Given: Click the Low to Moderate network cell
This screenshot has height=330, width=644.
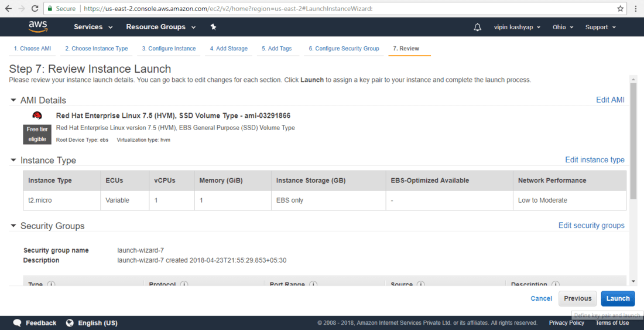Looking at the screenshot, I should coord(570,200).
